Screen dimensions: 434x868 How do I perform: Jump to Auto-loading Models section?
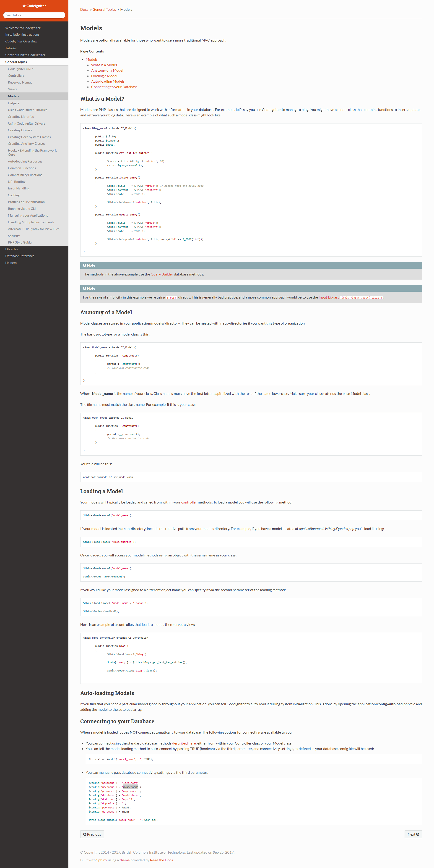[108, 81]
